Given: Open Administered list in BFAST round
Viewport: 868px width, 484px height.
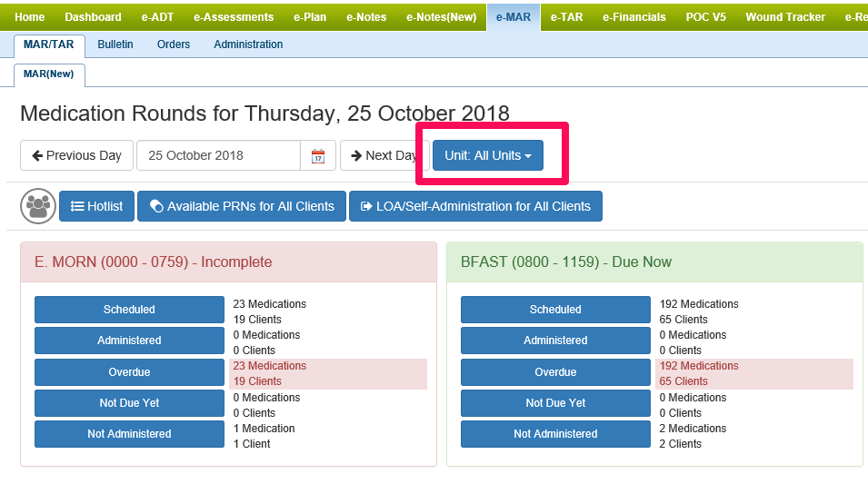Looking at the screenshot, I should 555,341.
